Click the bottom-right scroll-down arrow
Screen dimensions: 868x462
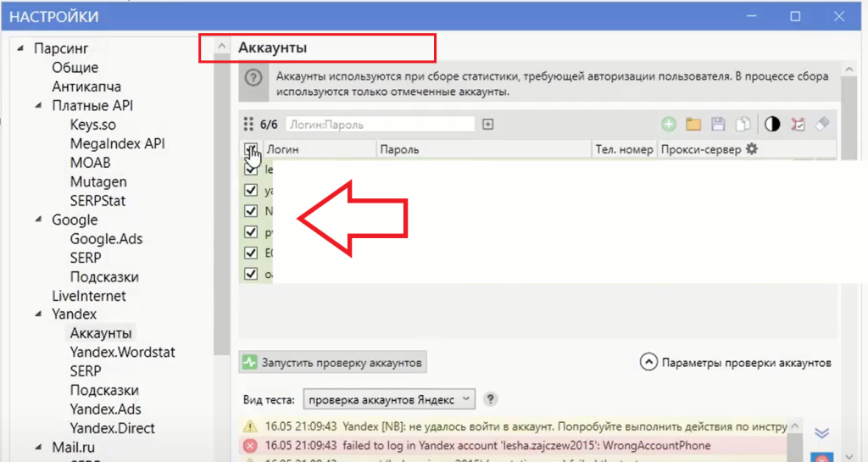tap(849, 456)
